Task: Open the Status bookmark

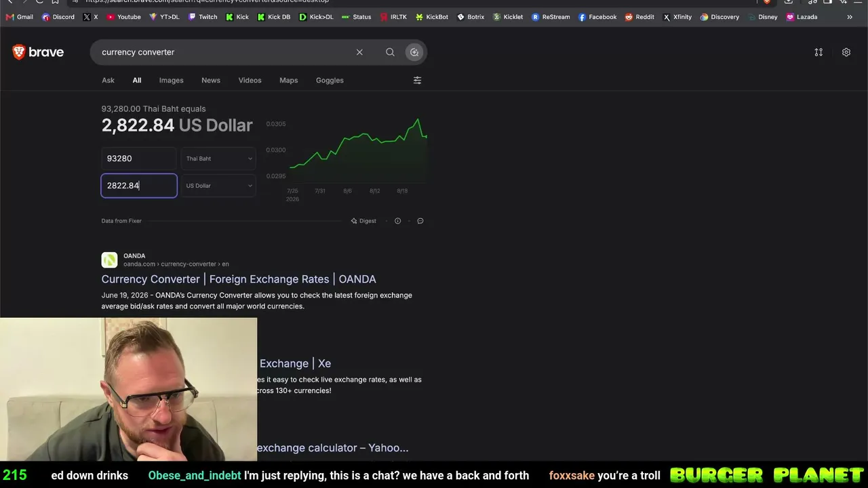Action: tap(356, 17)
